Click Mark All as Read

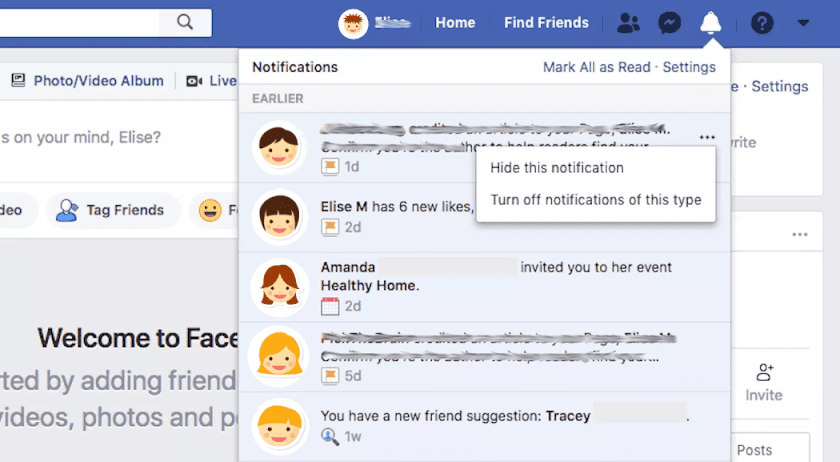596,67
